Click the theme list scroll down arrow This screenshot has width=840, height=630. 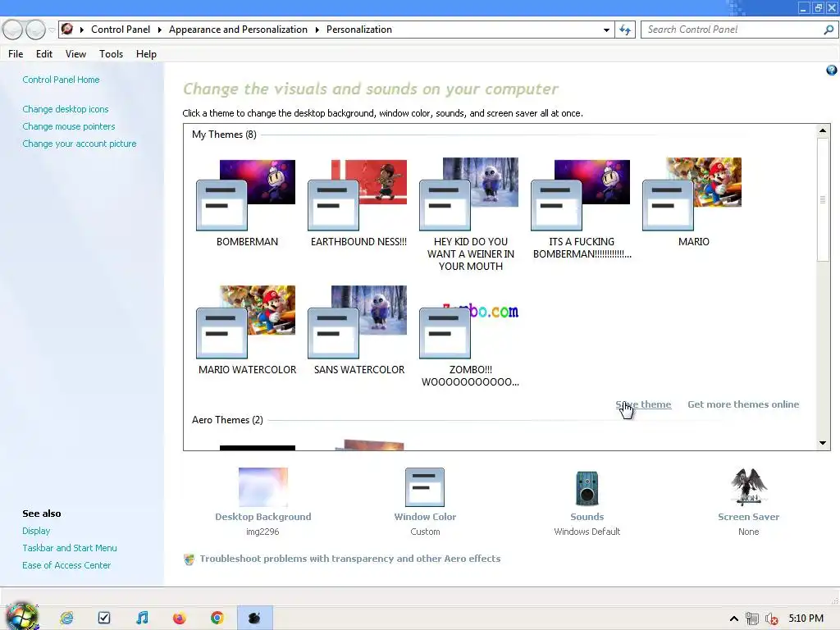(822, 443)
